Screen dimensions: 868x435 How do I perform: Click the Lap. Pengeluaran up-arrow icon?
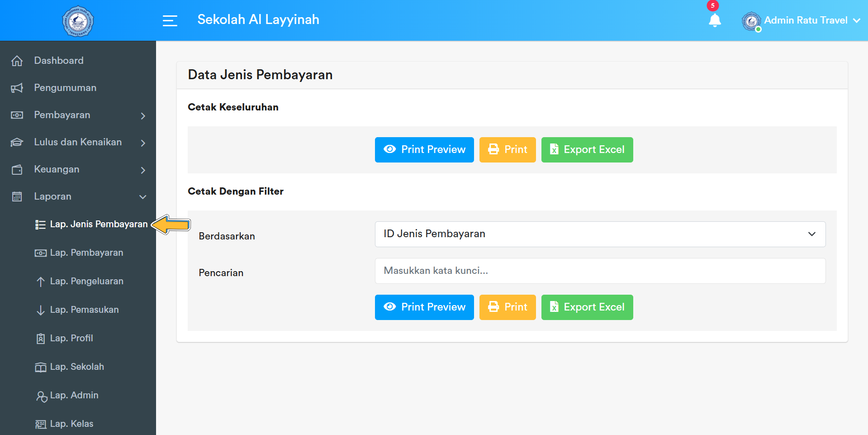[40, 281]
